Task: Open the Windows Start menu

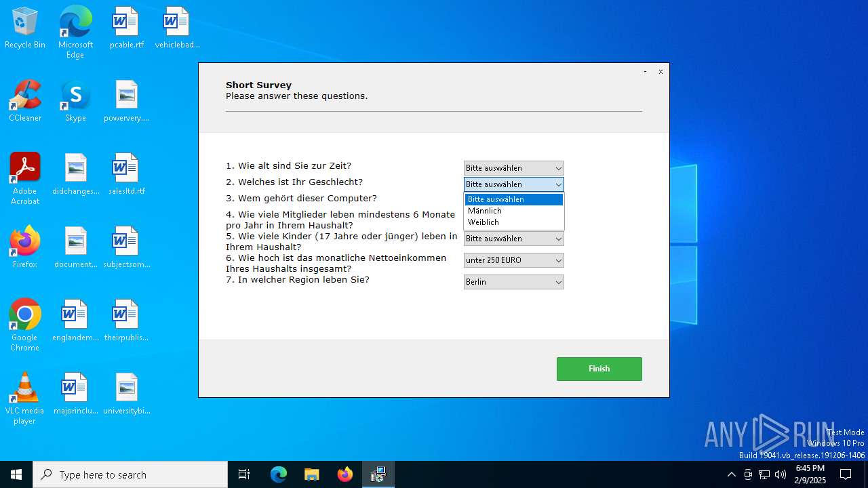Action: click(16, 474)
